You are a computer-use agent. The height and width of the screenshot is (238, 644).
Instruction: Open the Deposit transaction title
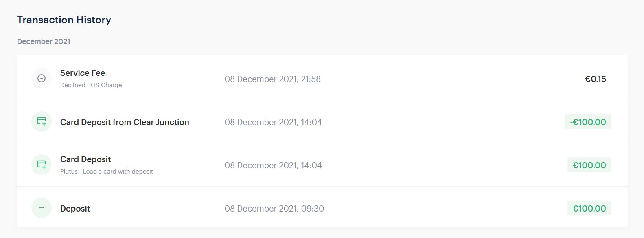(x=75, y=209)
